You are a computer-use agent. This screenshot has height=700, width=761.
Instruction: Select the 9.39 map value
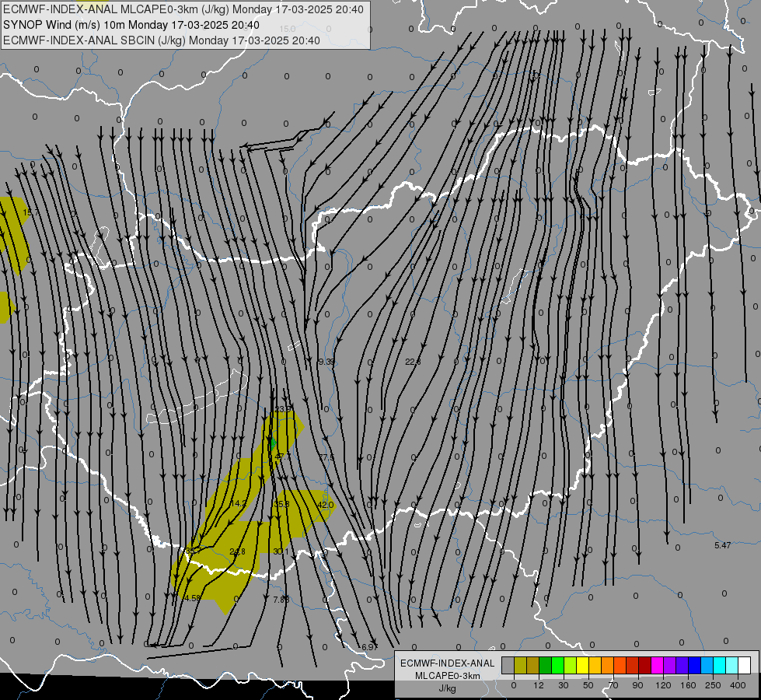tap(326, 362)
